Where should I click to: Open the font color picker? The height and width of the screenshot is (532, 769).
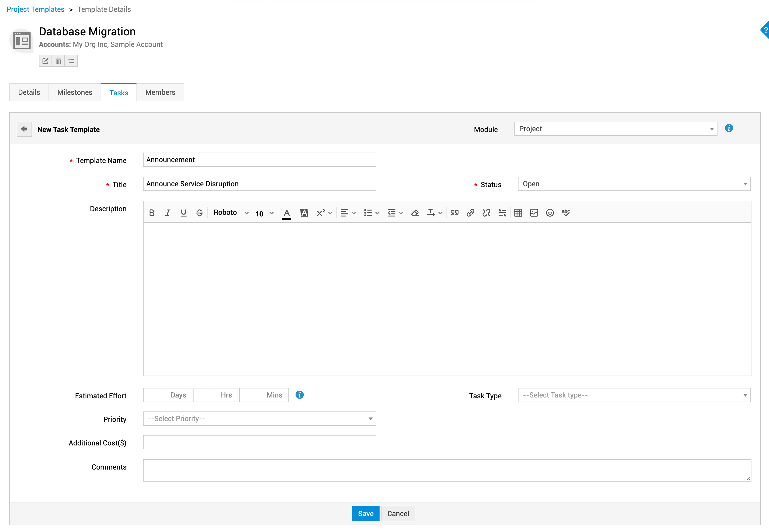(x=286, y=213)
